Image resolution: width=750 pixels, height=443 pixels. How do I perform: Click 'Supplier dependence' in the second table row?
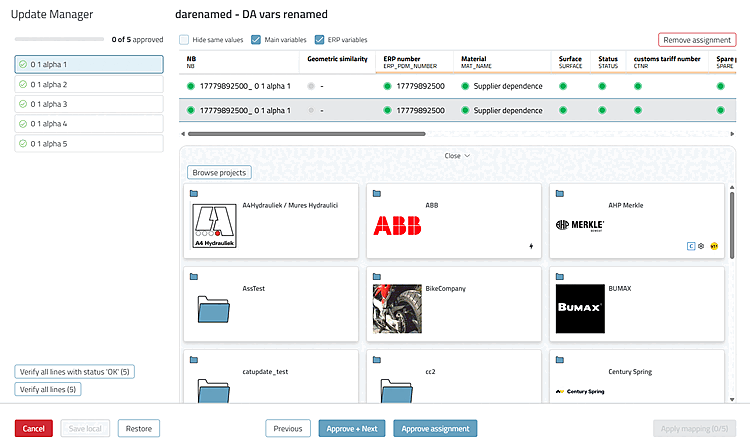coord(508,111)
